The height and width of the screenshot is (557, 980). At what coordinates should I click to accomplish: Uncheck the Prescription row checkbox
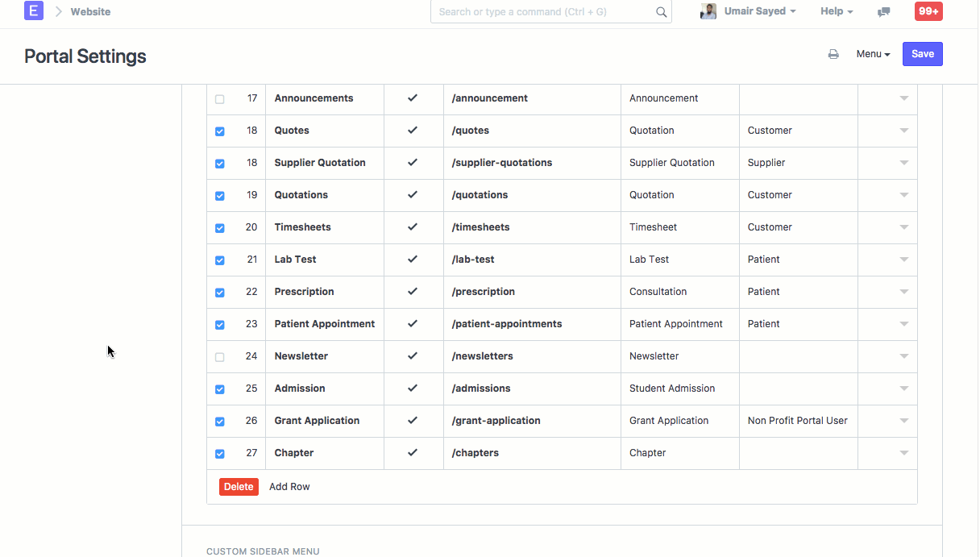(220, 293)
